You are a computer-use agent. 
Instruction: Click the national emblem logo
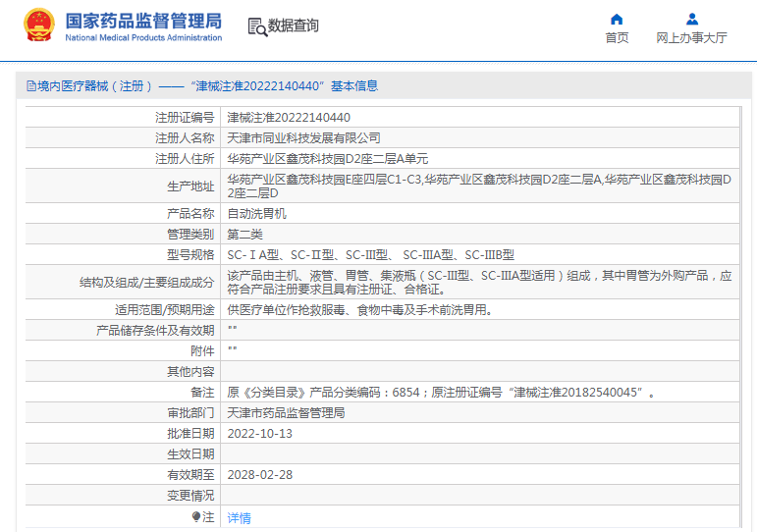pos(39,26)
